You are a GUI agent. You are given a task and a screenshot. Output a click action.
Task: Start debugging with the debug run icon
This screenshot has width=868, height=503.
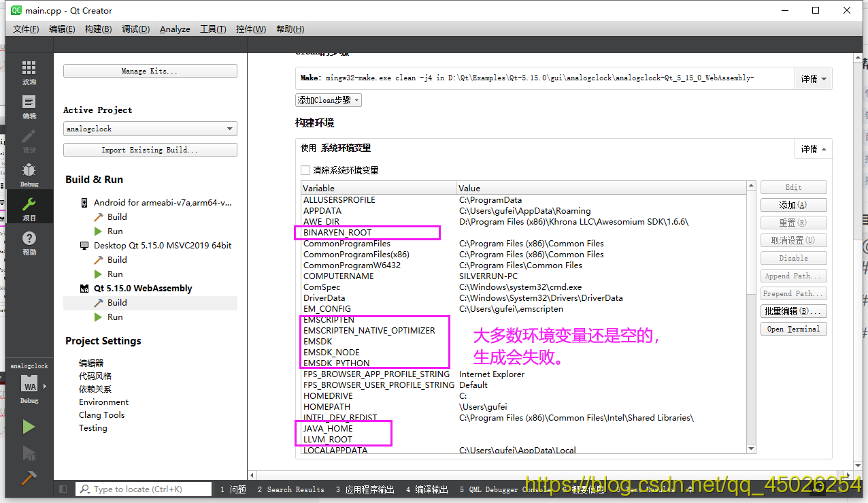tap(29, 453)
